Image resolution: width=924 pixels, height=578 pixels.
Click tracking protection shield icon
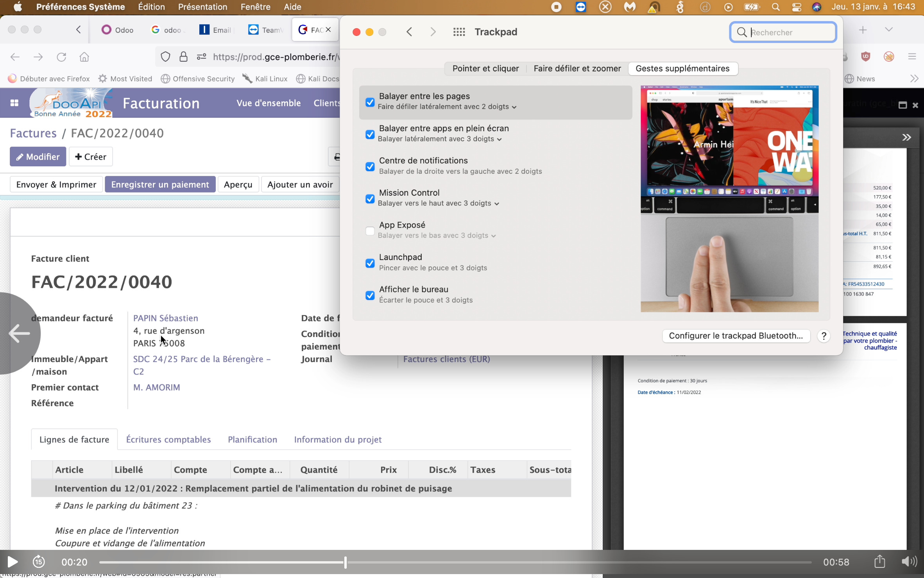coord(165,57)
